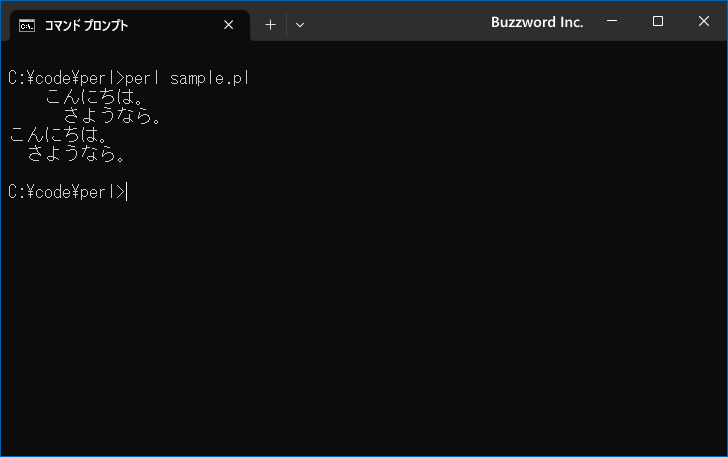The width and height of the screenshot is (728, 457).
Task: Expand the new-tab profile dropdown chevron
Action: click(x=300, y=25)
